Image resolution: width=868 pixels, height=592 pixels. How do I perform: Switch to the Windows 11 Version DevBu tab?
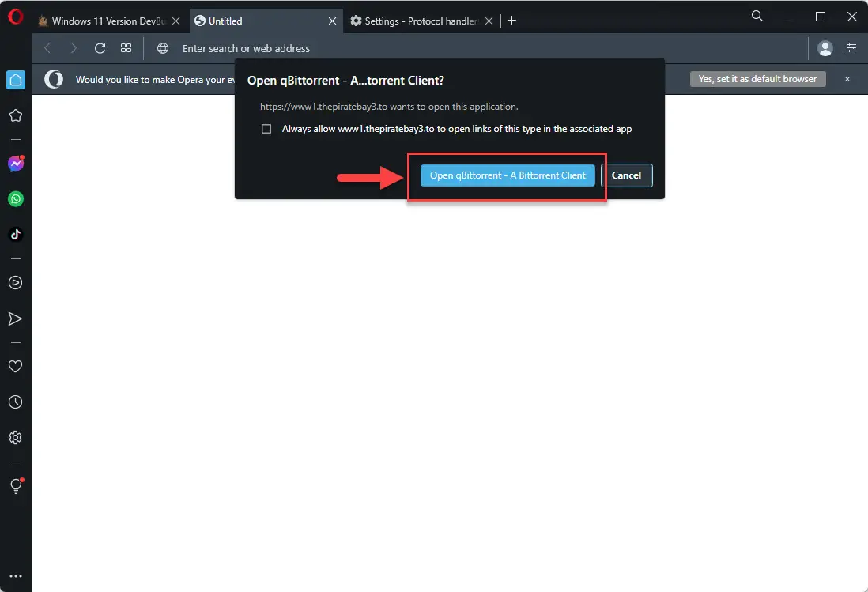[110, 21]
